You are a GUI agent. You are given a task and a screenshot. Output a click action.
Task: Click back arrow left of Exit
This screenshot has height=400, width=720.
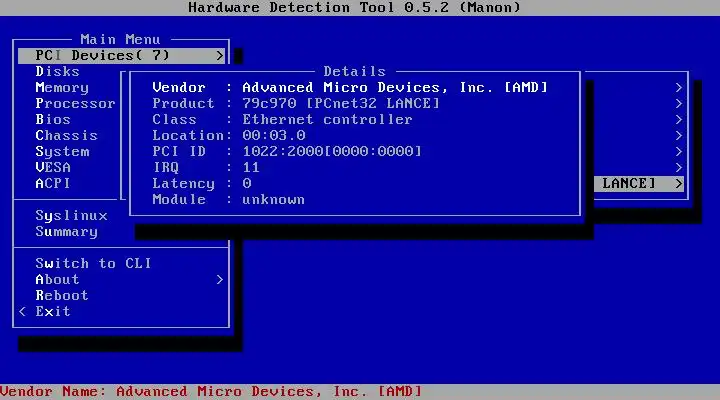click(22, 311)
